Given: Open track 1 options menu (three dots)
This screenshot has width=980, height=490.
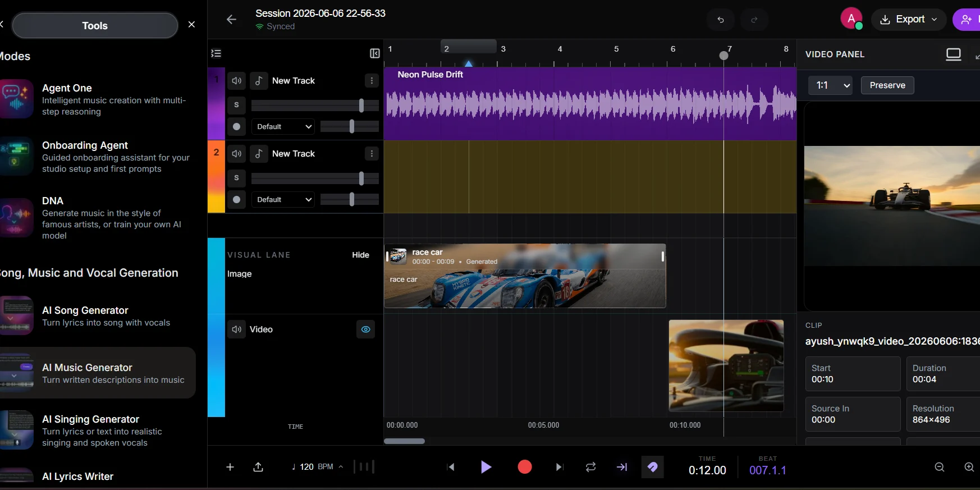Looking at the screenshot, I should coord(372,81).
